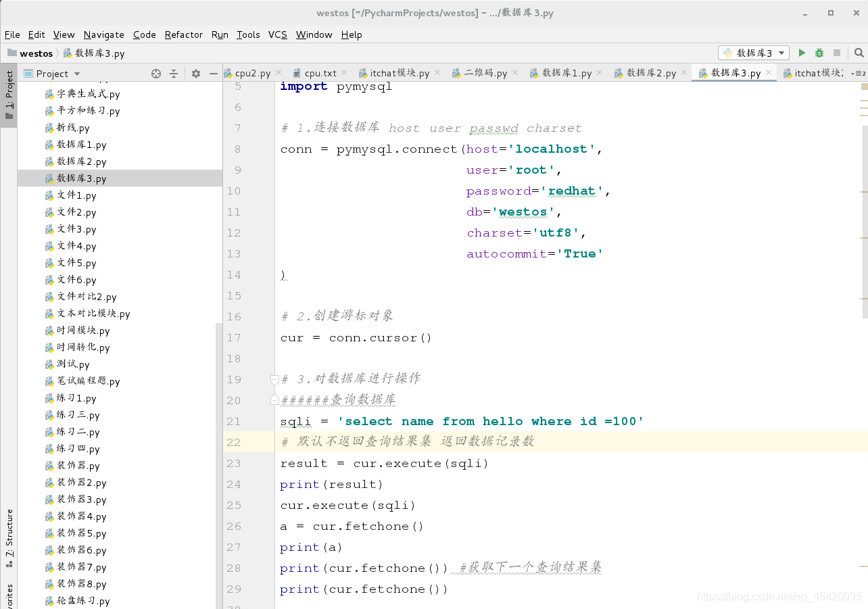Collapse all items in Project panel
Screen dimensions: 868x609
174,74
